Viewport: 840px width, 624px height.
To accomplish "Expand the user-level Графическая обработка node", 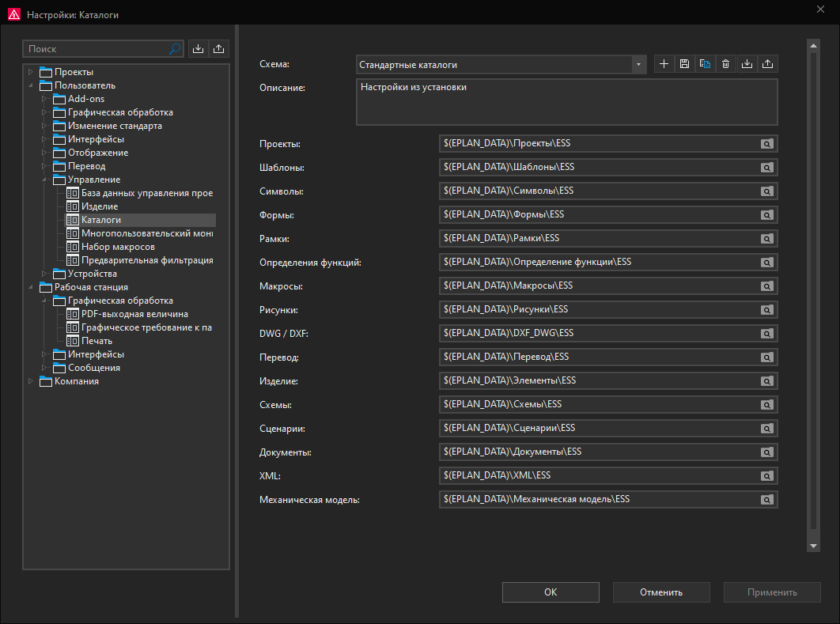I will (x=44, y=112).
